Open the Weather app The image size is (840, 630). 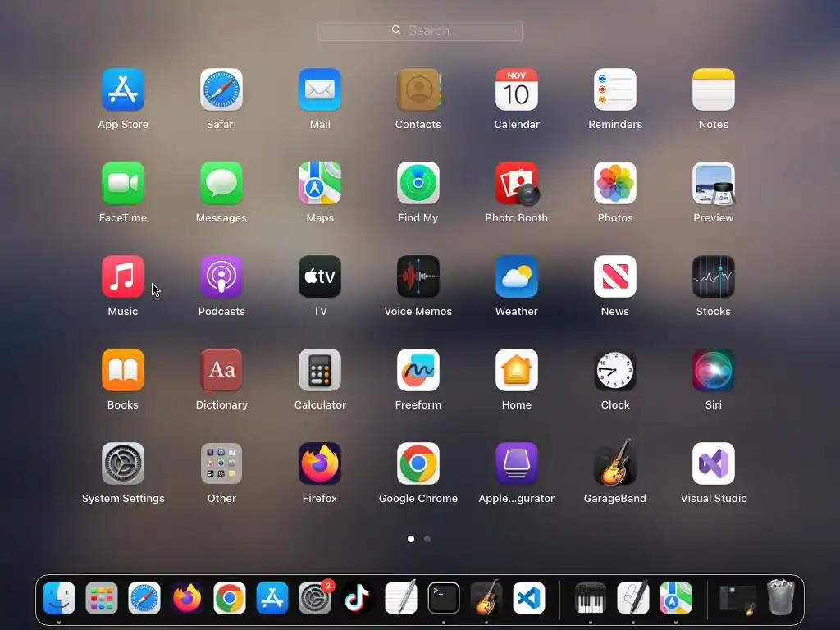(517, 276)
